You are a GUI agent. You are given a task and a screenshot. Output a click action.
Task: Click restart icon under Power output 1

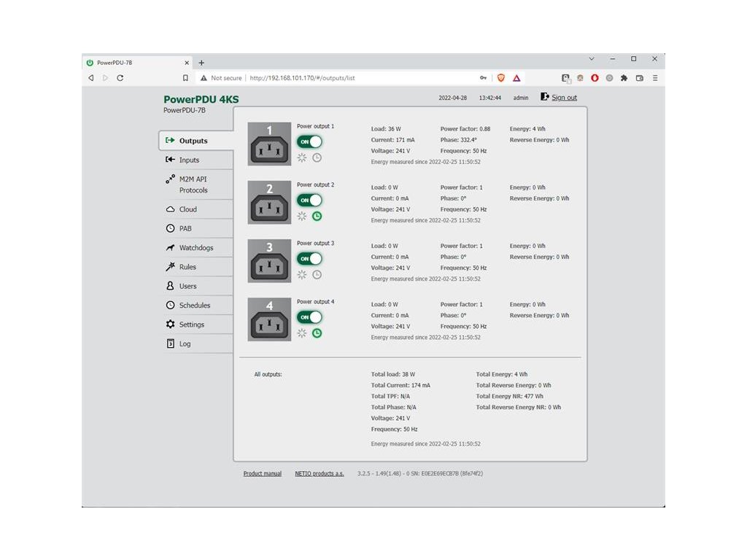point(302,157)
